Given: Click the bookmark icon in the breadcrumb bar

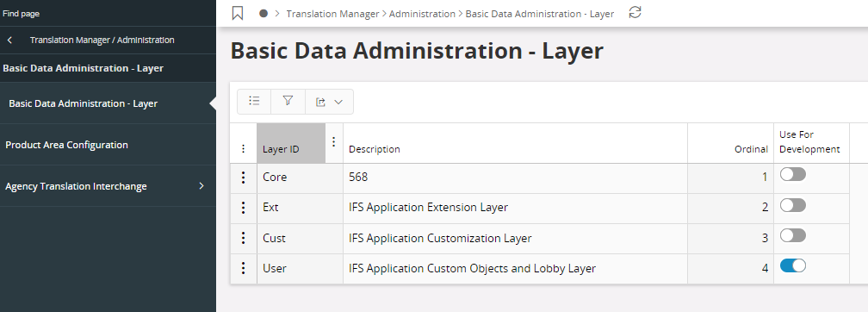Looking at the screenshot, I should (x=238, y=13).
